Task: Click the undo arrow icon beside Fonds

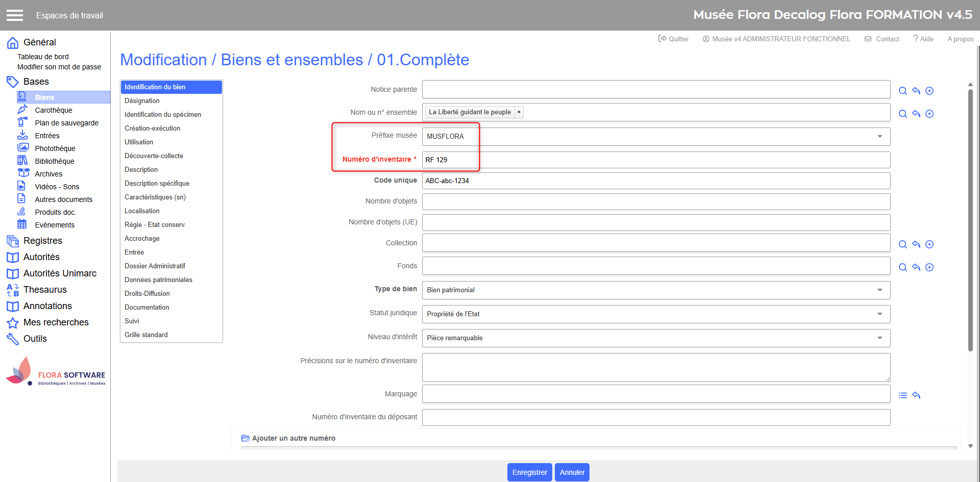Action: point(916,267)
